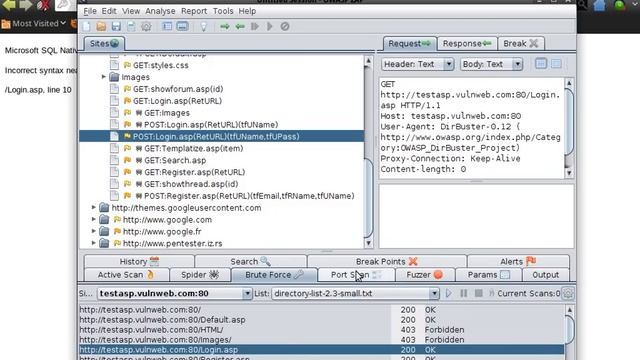Screen dimensions: 640x360
Task: Open the Break Points tab
Action: coord(387,261)
